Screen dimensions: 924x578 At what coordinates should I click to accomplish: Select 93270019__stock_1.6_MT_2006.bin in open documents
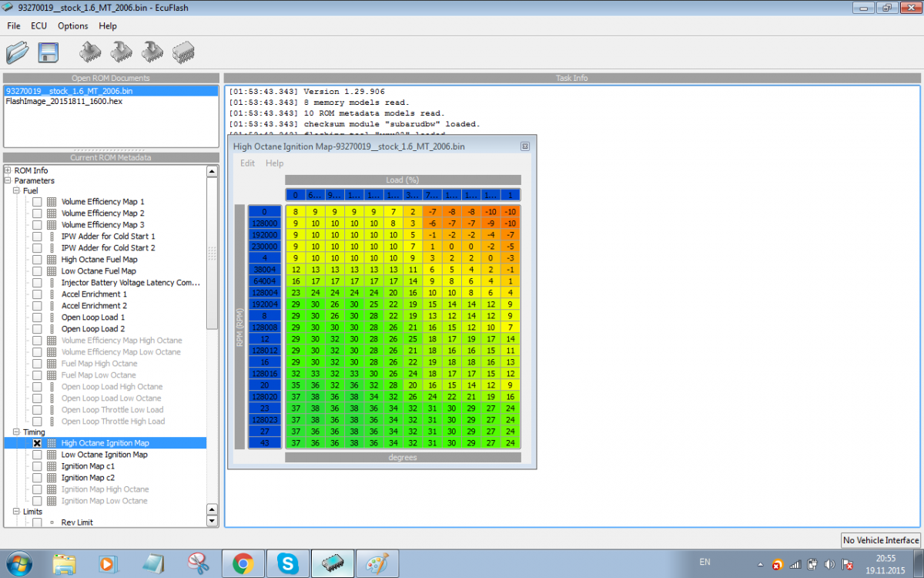(111, 91)
